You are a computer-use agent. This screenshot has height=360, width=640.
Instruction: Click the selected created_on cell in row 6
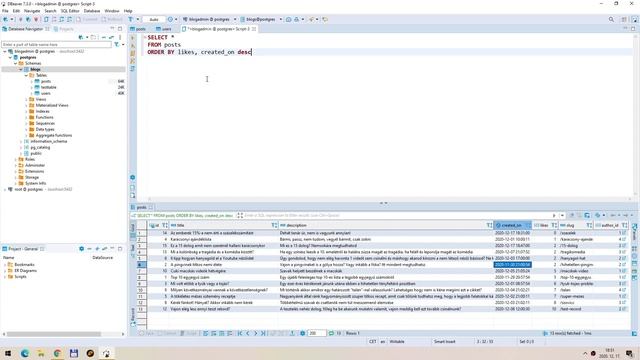pos(512,265)
